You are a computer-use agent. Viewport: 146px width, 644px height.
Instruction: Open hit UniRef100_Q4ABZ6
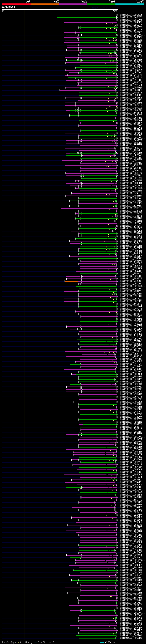pos(131,17)
